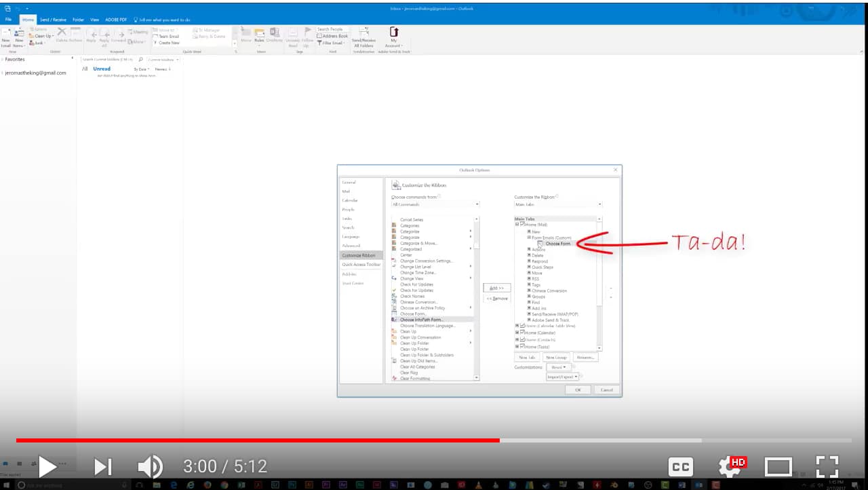Uncheck the Home (Mail) tab checkbox

521,223
